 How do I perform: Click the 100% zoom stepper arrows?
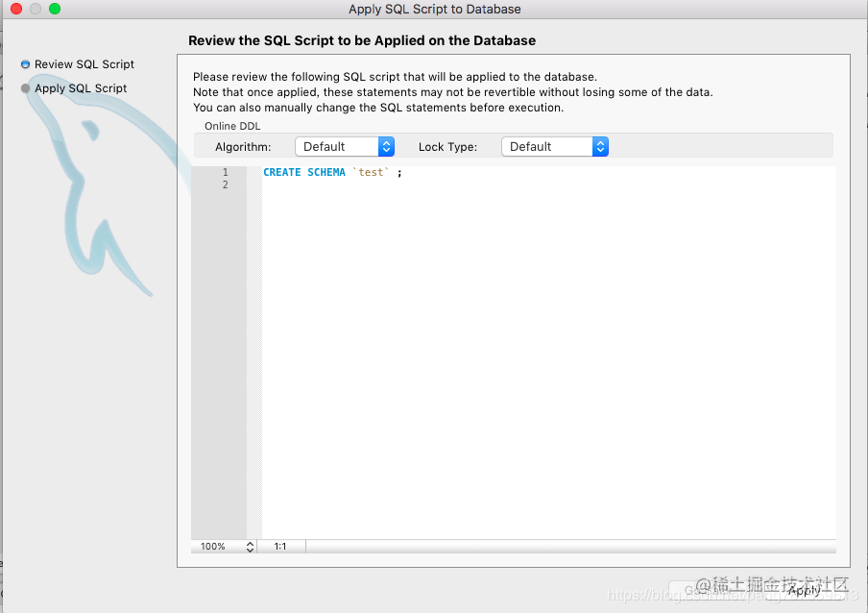click(x=251, y=547)
